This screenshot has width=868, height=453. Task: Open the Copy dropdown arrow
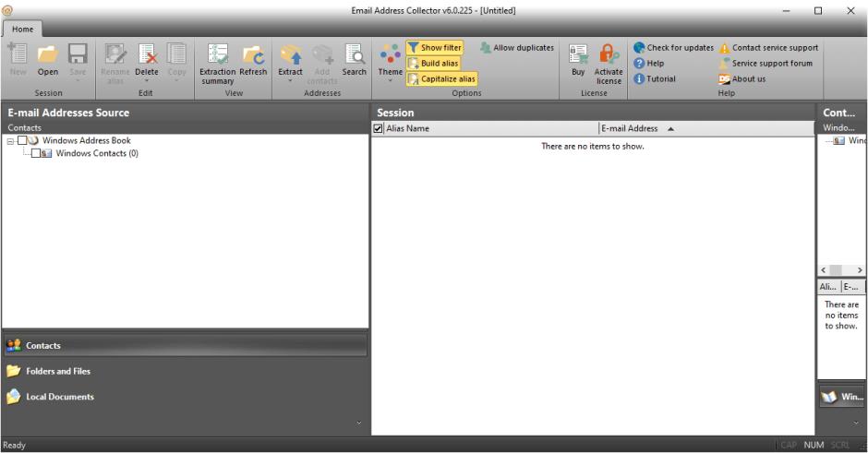(176, 81)
